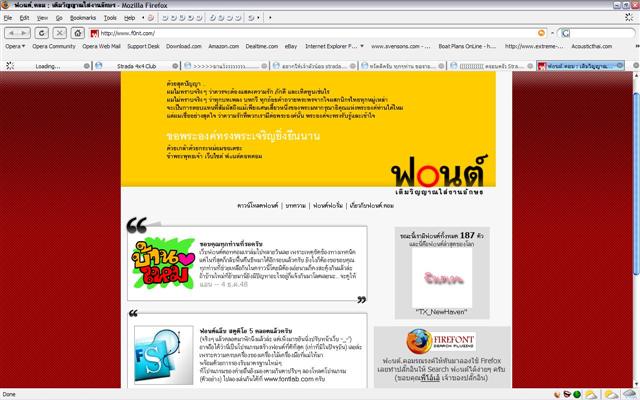The image size is (640, 400).
Task: Open the Opera Web Mail bookmark
Action: [102, 45]
